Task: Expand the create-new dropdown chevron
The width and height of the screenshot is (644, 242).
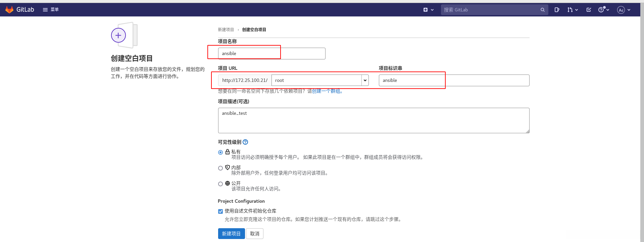Action: [x=432, y=10]
